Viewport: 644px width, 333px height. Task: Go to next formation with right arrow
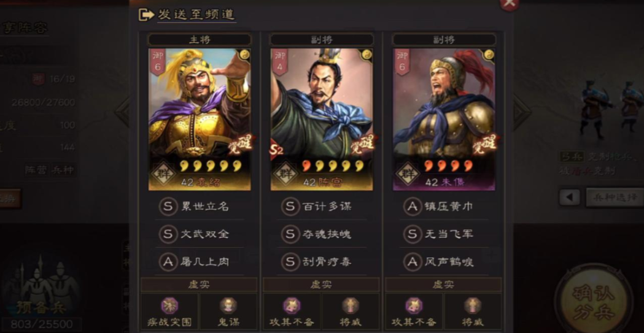[x=522, y=112]
